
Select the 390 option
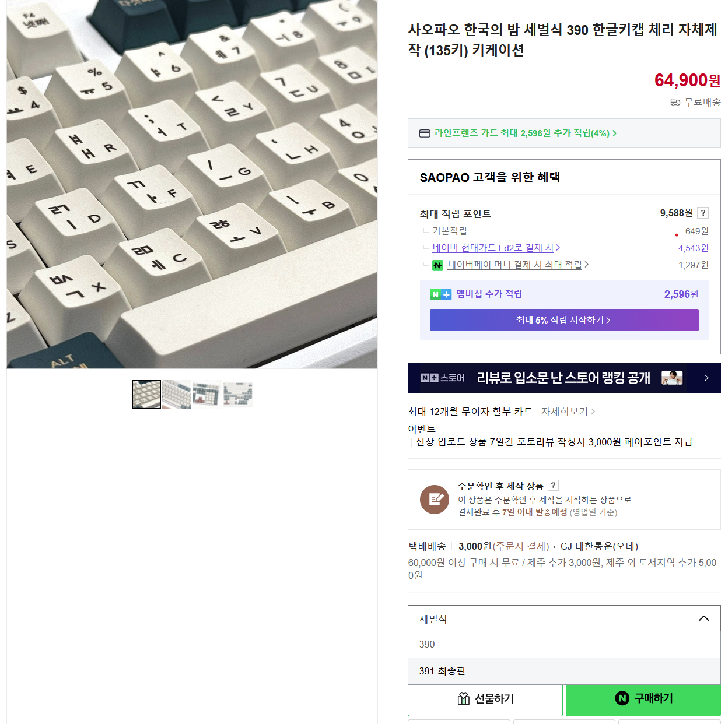tap(564, 644)
